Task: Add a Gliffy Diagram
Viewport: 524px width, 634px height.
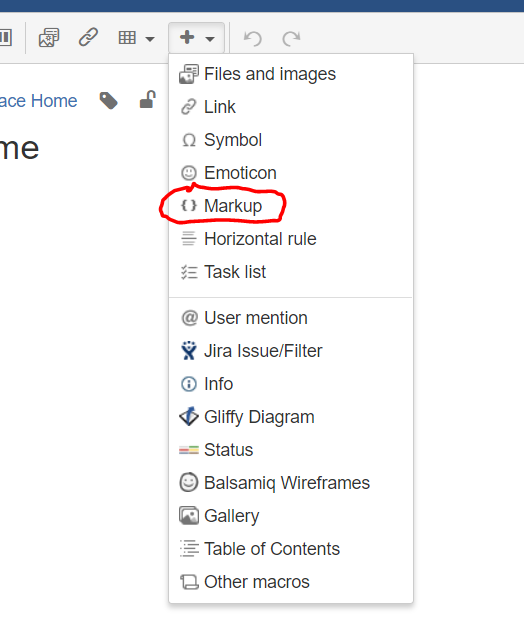Action: [291, 417]
